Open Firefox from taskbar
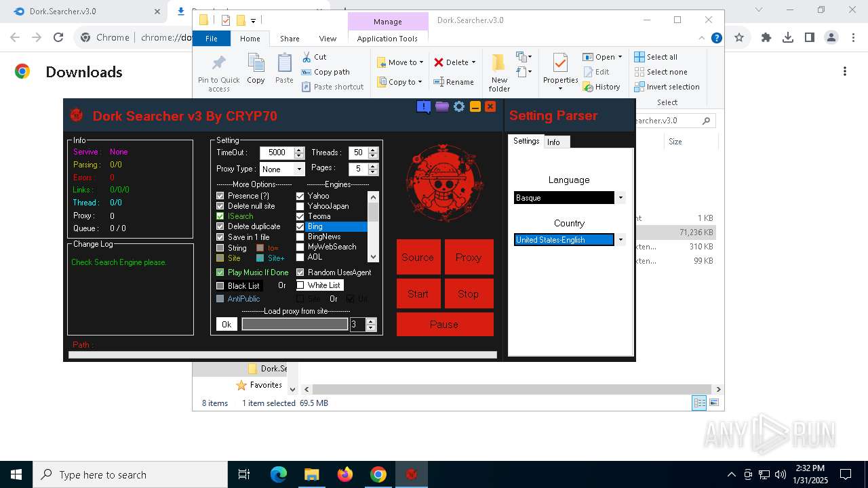The width and height of the screenshot is (868, 488). pos(345,474)
